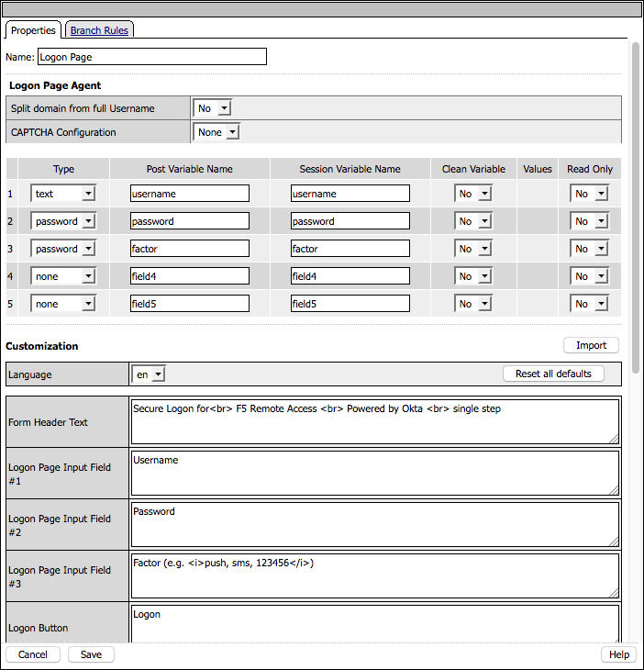Open Clean Variable dropdown for row 2

tap(474, 221)
